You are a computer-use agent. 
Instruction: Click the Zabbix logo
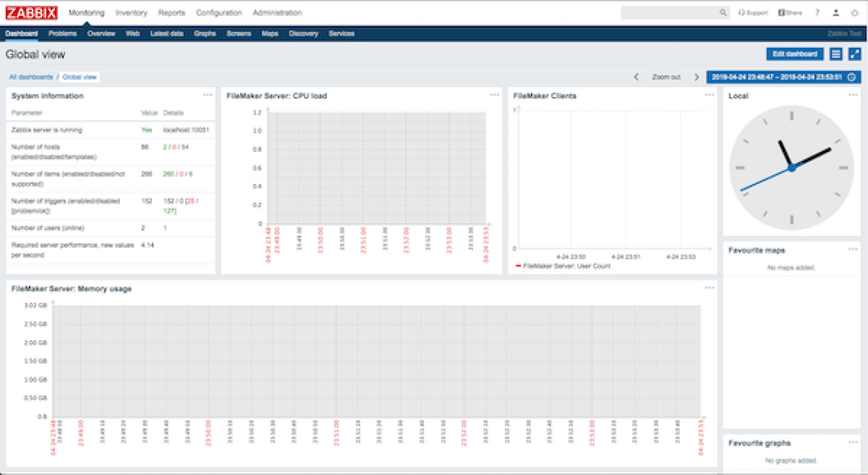coord(32,13)
